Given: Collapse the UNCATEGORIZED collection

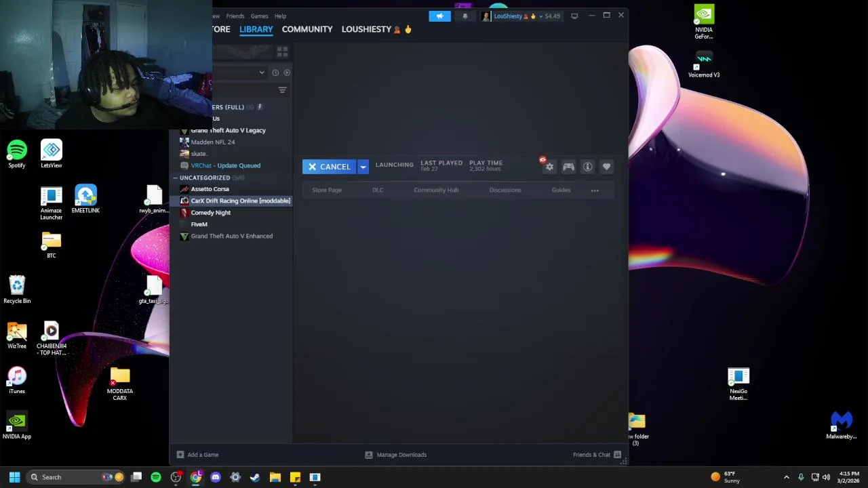Looking at the screenshot, I should tap(204, 178).
